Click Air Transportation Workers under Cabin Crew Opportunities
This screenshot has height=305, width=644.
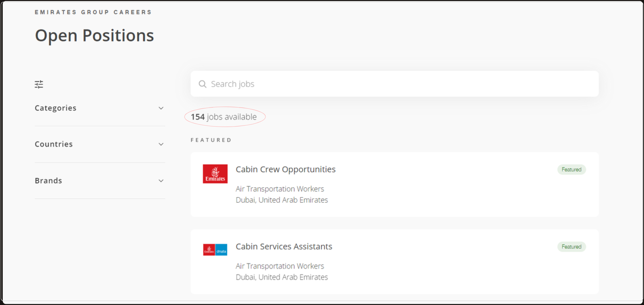coord(280,189)
